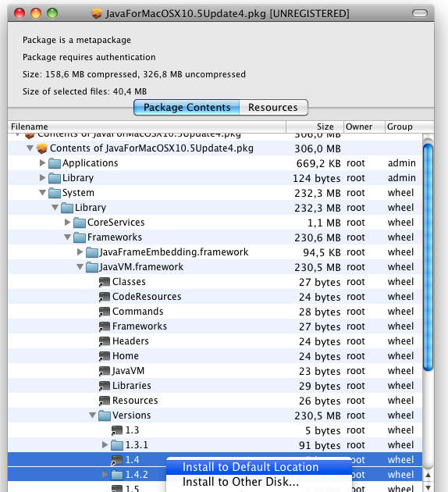Click the Libraries symlink icon

pos(105,386)
